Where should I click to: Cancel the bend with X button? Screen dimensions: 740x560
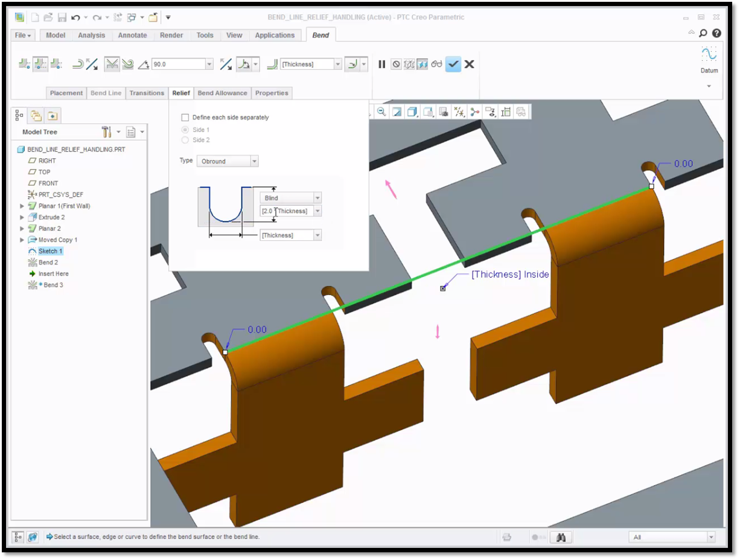click(x=470, y=64)
